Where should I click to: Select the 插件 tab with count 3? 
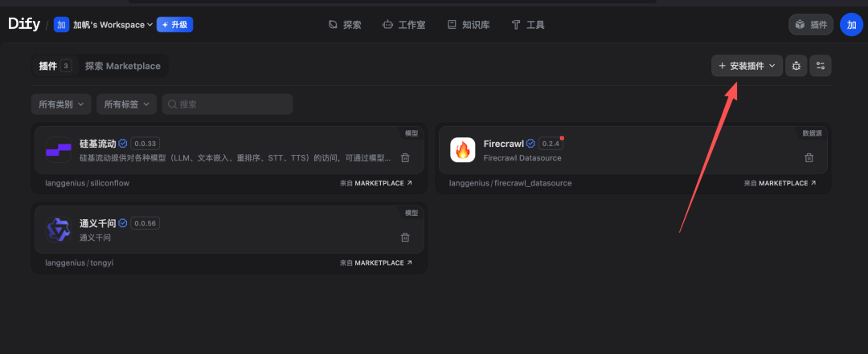coord(55,67)
